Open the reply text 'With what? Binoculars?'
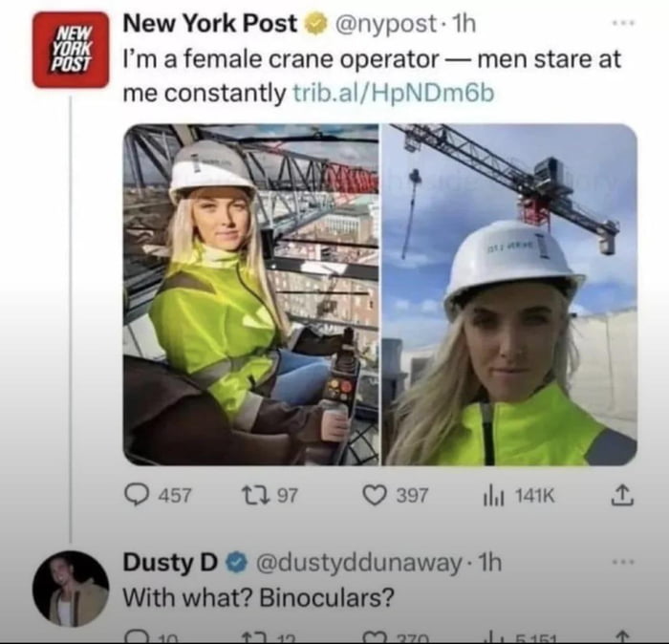Screen dimensions: 669x644 click(259, 597)
